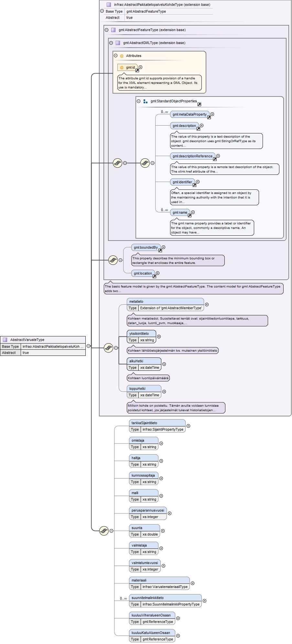292x644 pixels.
Task: Click the gml:location reference arrow icon
Action: (154, 276)
